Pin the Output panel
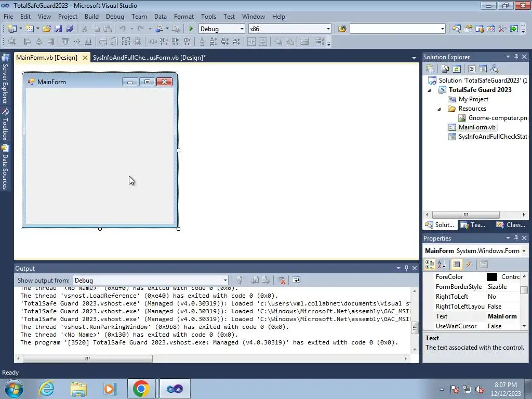Viewport: 532px width, 399px height. (x=406, y=268)
